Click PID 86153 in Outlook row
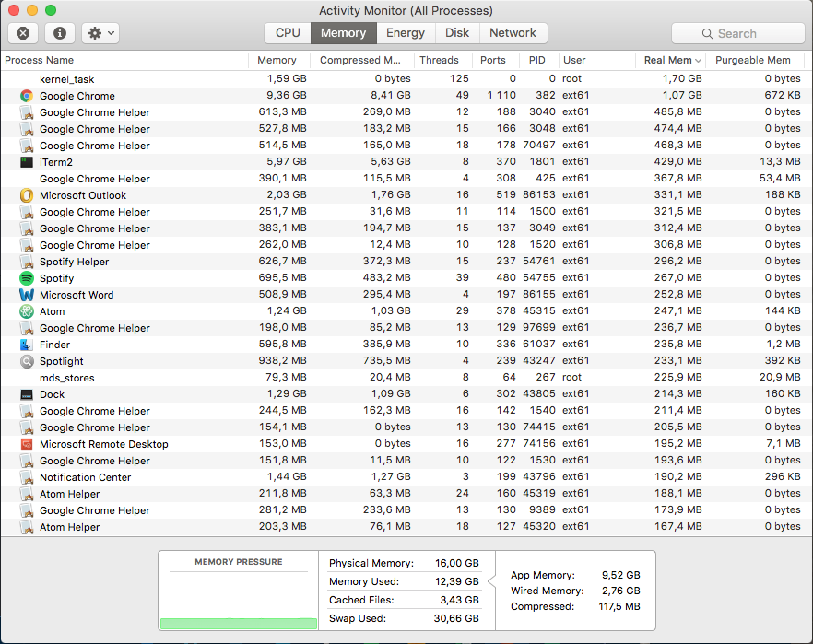The width and height of the screenshot is (813, 644). point(538,194)
